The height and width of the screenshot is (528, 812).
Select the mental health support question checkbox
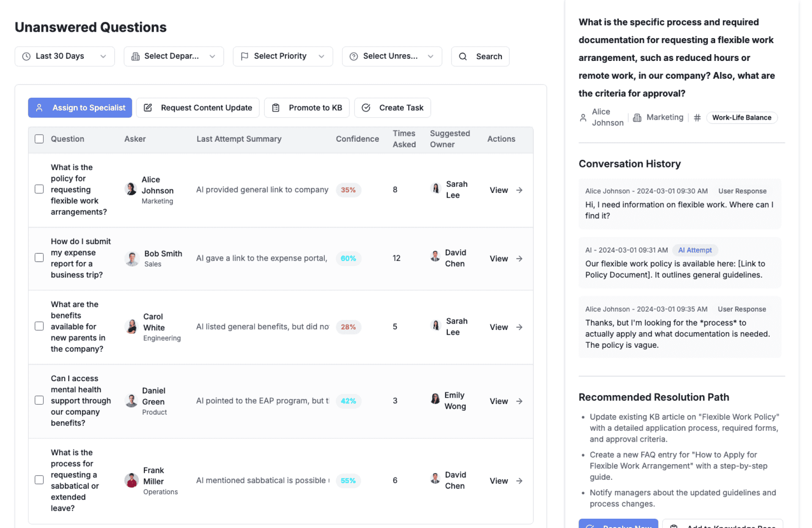click(x=39, y=400)
